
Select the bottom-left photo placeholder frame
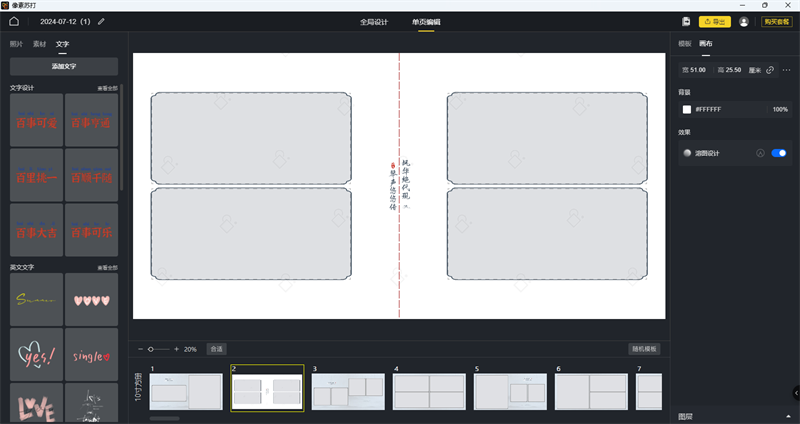click(251, 234)
